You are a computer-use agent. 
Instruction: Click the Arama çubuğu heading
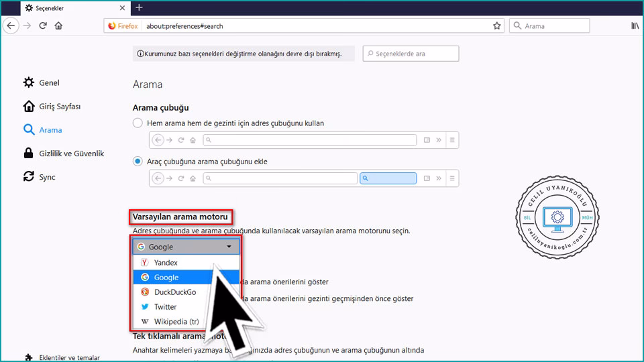(160, 107)
